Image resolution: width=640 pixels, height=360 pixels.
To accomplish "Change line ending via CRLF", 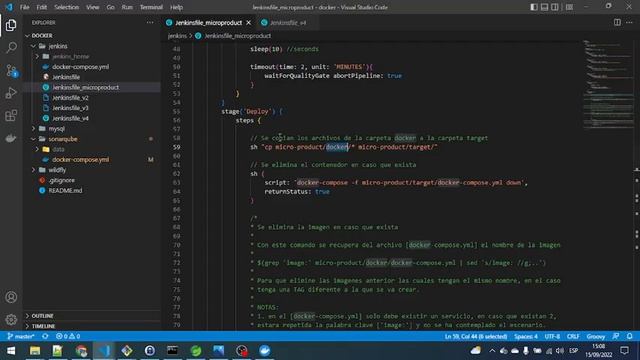I will [573, 336].
